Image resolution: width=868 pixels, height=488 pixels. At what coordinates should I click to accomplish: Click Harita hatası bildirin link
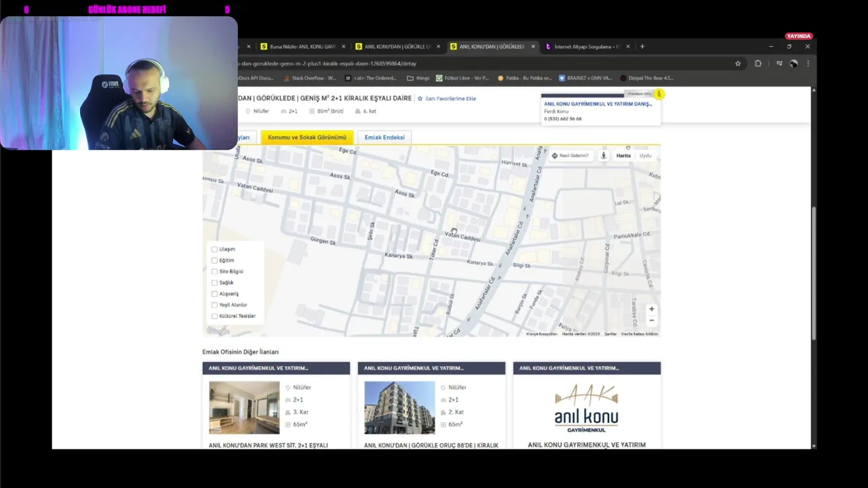click(639, 334)
